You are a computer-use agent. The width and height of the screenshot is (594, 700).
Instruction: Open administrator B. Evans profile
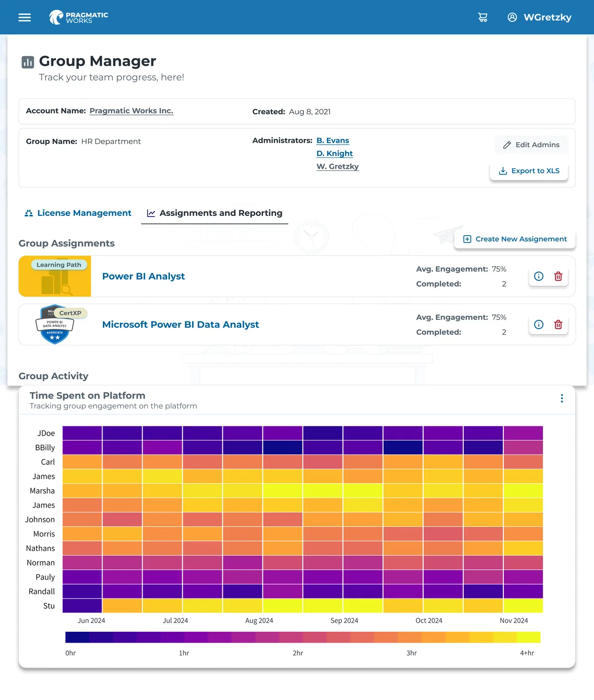[333, 141]
